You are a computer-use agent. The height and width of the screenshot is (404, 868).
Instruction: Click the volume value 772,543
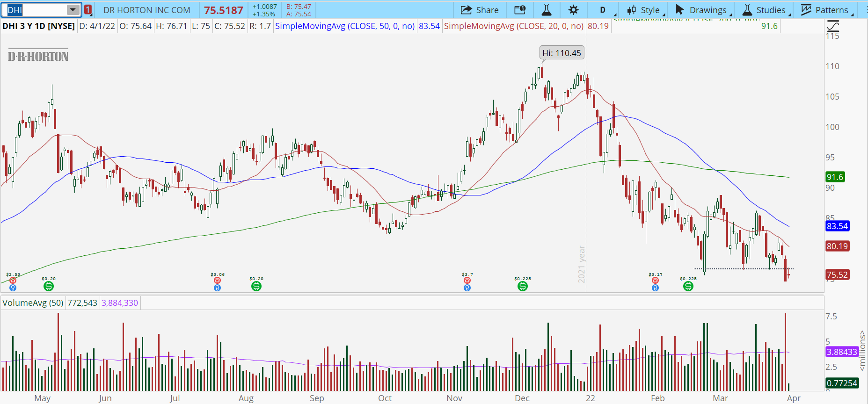82,303
